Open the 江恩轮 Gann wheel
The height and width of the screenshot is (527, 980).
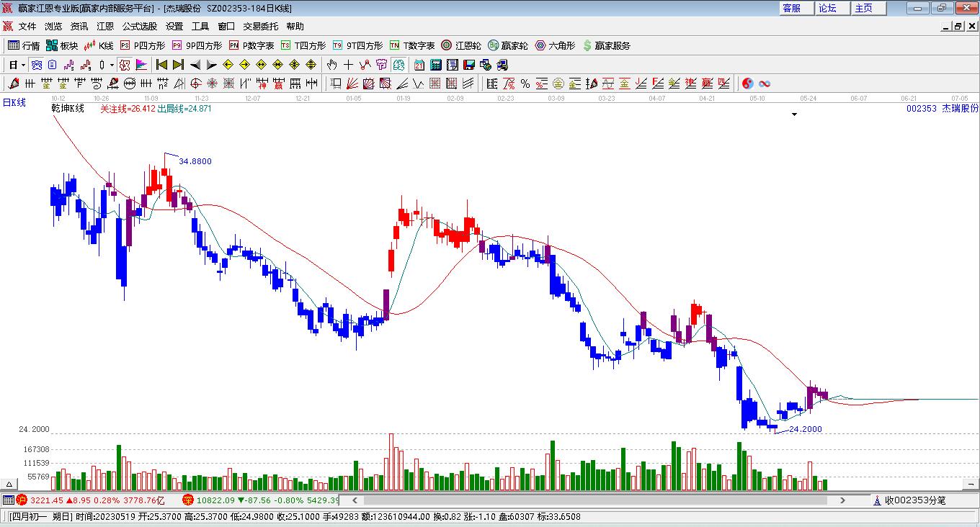pyautogui.click(x=461, y=45)
